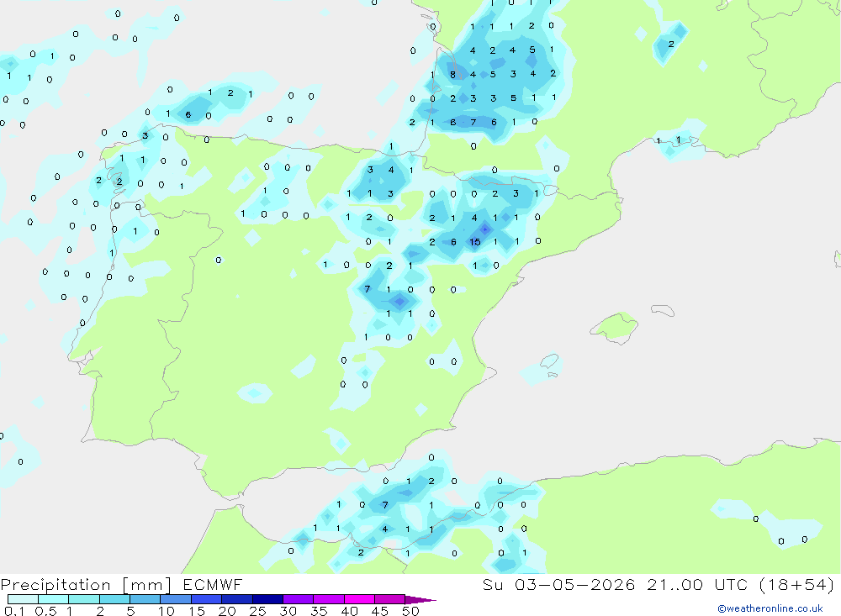Click the legend label "25"

(257, 611)
